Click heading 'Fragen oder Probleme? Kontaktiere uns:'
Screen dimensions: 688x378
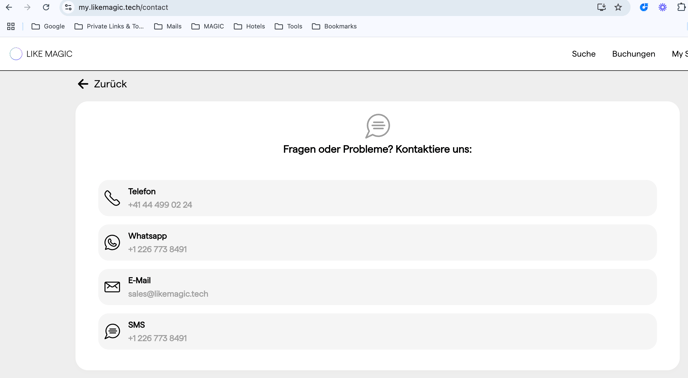377,149
